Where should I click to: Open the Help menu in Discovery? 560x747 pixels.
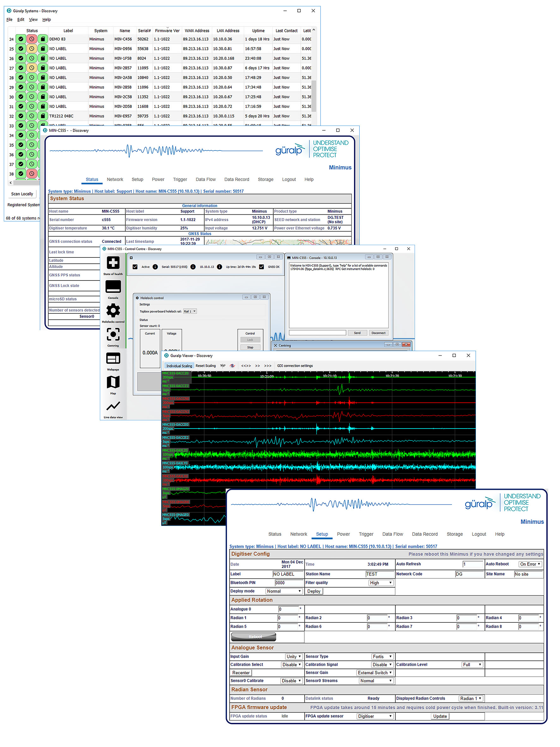(x=46, y=20)
